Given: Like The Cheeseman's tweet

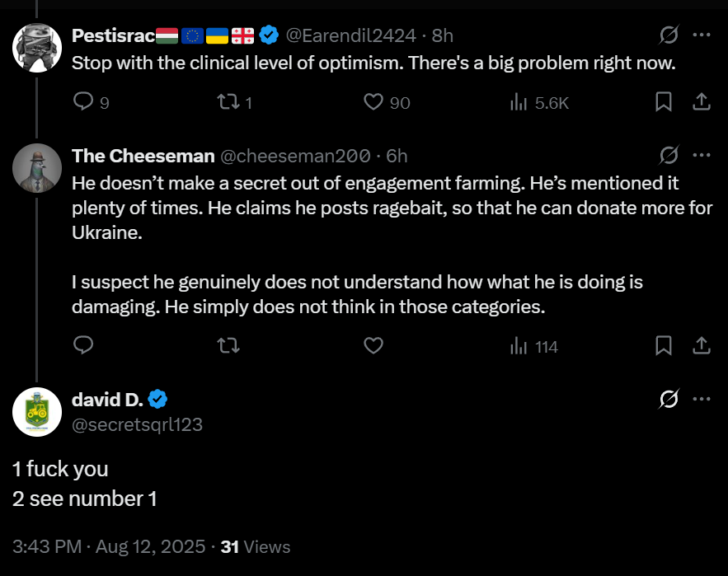Looking at the screenshot, I should 373,346.
